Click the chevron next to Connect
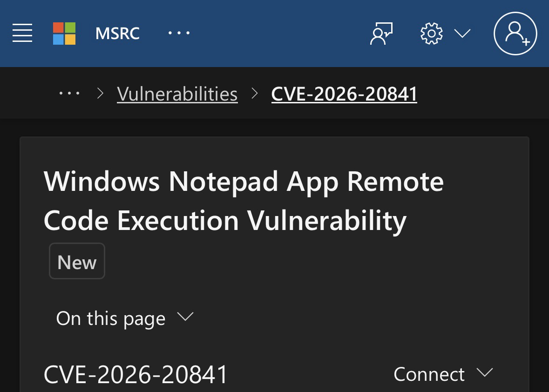 (485, 373)
